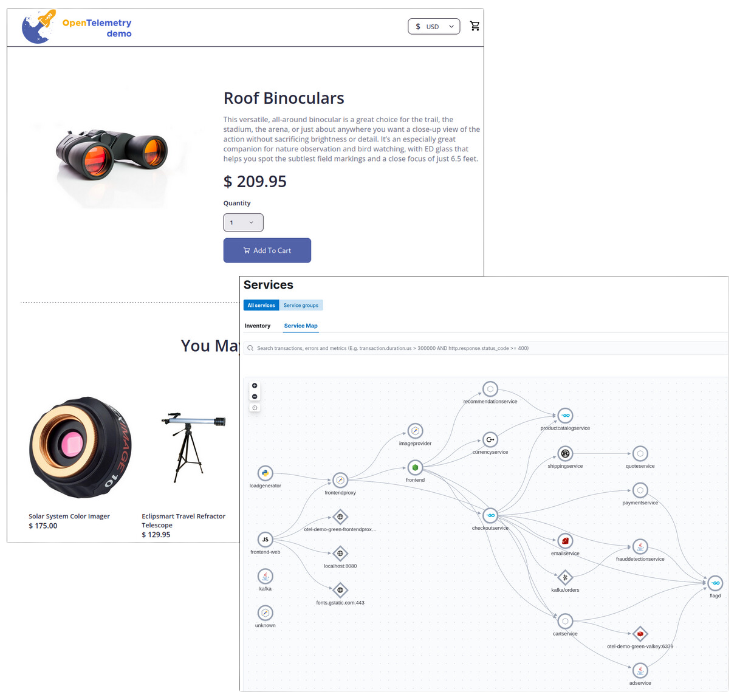Click the Add To Cart button

[x=267, y=250]
